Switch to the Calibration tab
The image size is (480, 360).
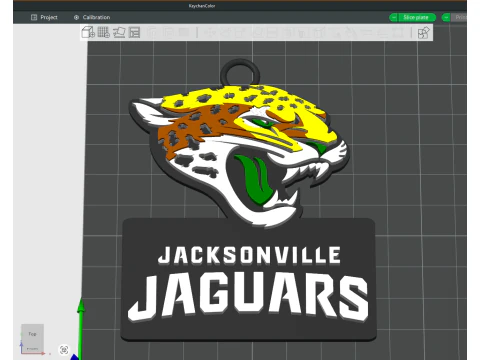pyautogui.click(x=92, y=17)
